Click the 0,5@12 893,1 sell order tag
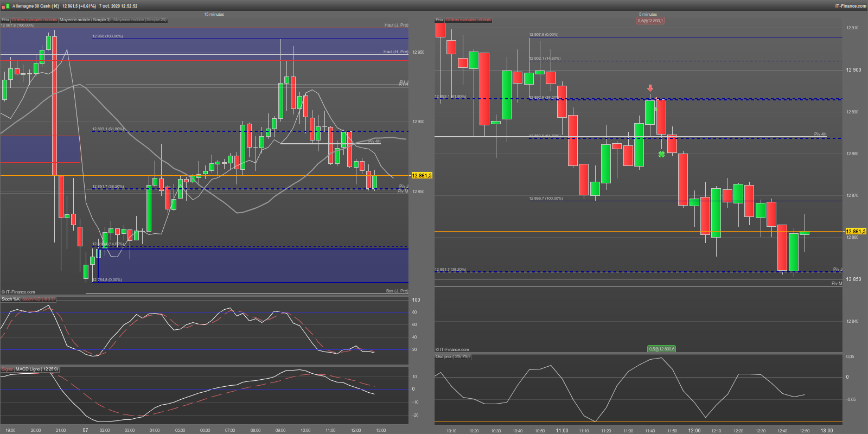 (650, 21)
